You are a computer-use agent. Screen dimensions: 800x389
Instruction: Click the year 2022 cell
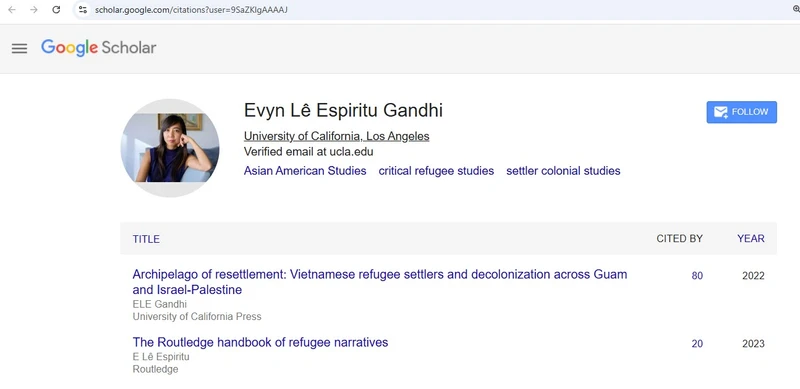coord(753,276)
